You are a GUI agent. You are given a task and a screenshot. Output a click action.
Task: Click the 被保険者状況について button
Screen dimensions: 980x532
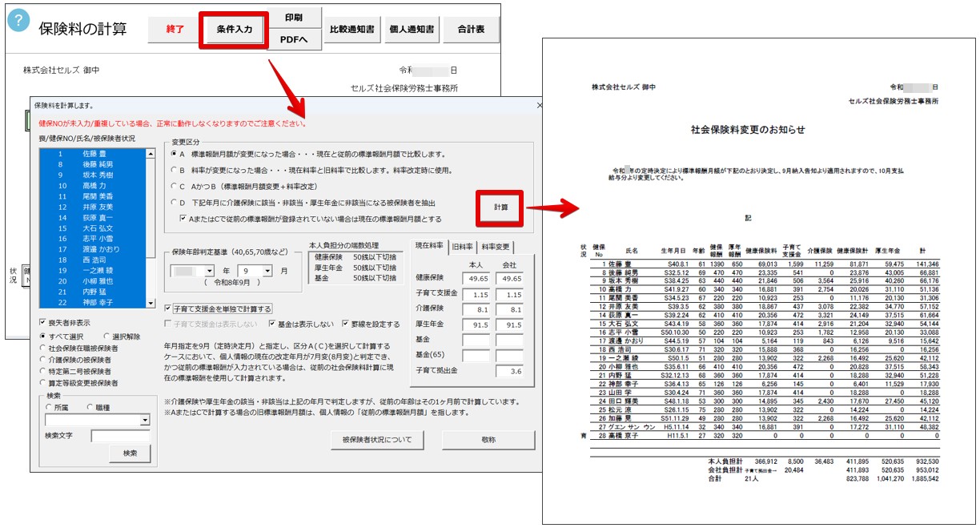tap(377, 440)
